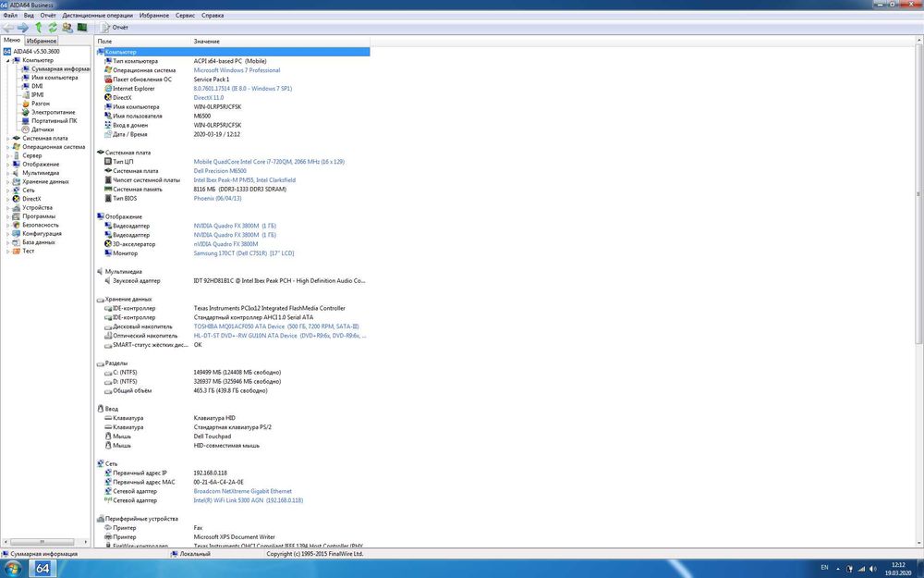The width and height of the screenshot is (924, 578).
Task: Open Mobile QuadCore Intel Core i7-720QM link
Action: 269,162
